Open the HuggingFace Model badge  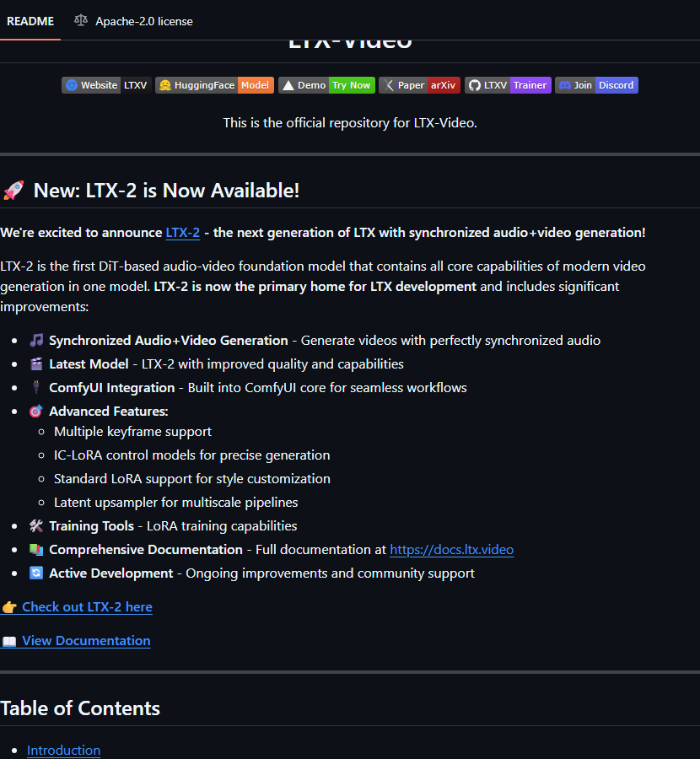point(214,85)
